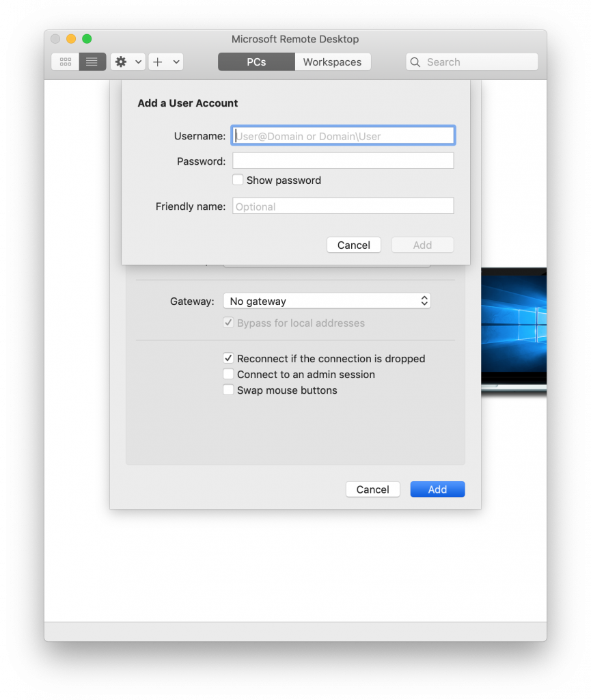
Task: Click the plus add icon
Action: (158, 62)
